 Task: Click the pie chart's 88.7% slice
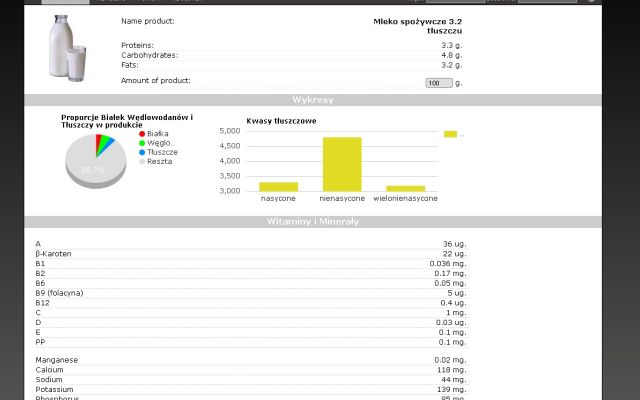[91, 170]
